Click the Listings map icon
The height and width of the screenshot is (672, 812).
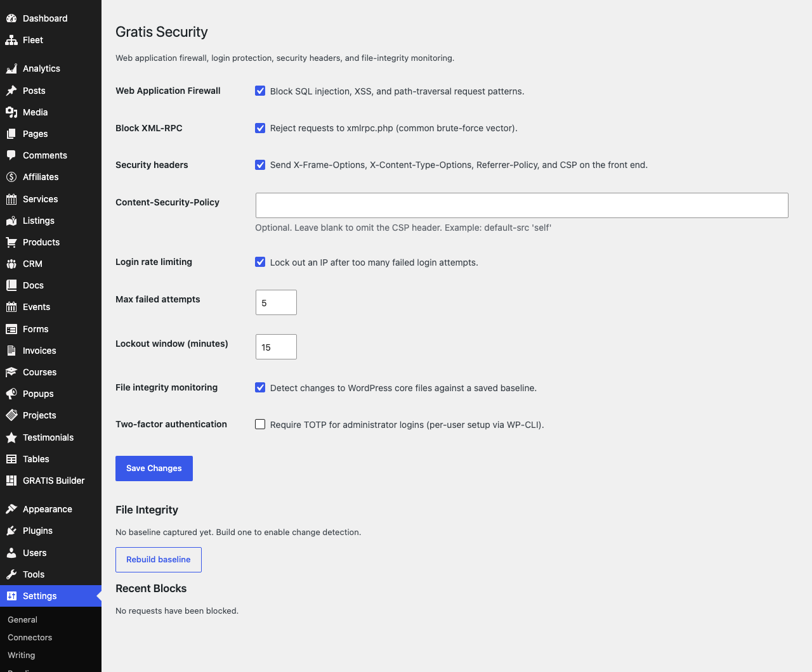coord(11,221)
